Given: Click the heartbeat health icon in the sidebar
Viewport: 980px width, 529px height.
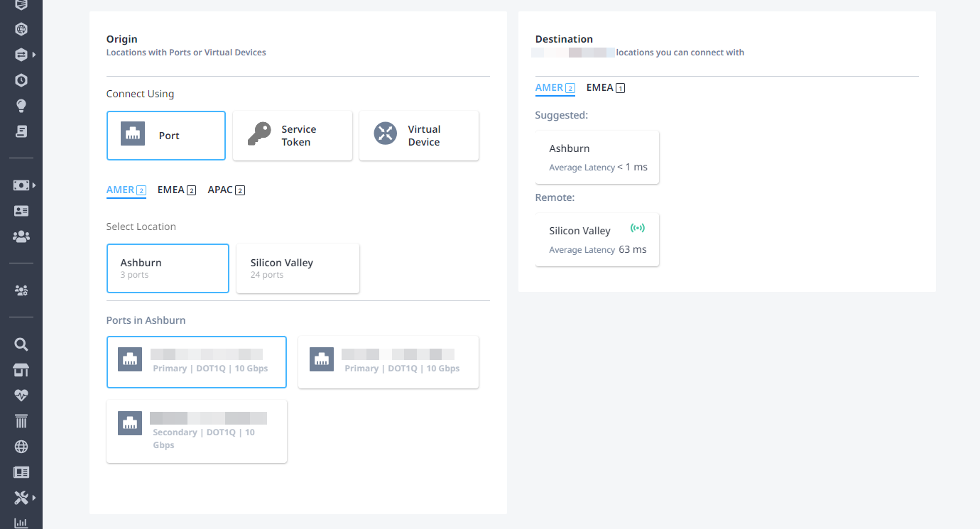Looking at the screenshot, I should [x=21, y=396].
